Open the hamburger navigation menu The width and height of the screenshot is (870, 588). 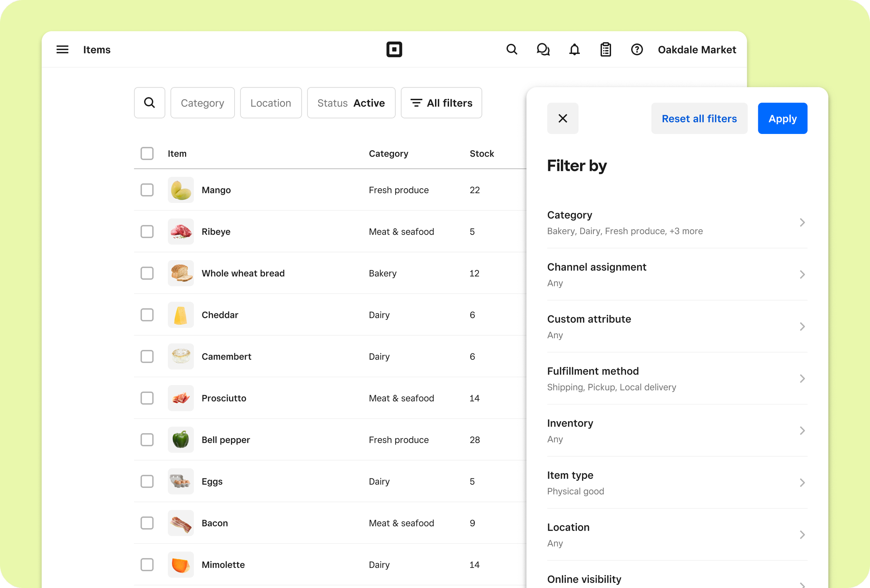(62, 49)
